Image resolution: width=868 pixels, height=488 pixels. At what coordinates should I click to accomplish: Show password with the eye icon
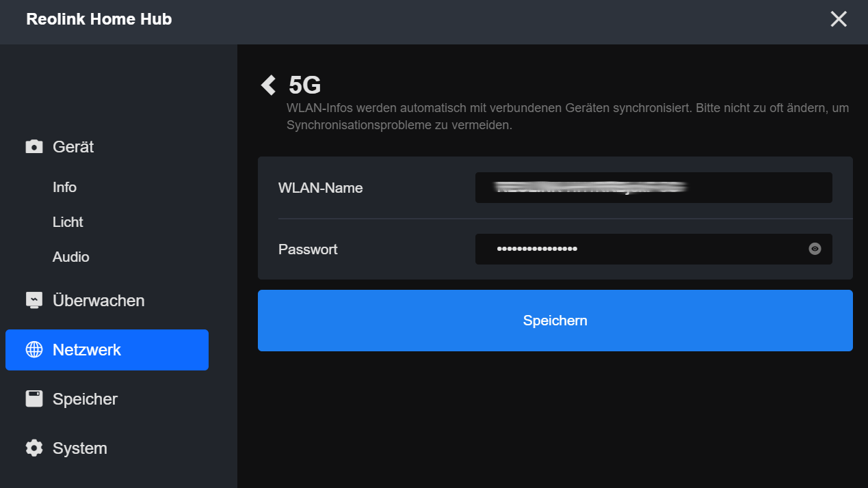click(815, 249)
